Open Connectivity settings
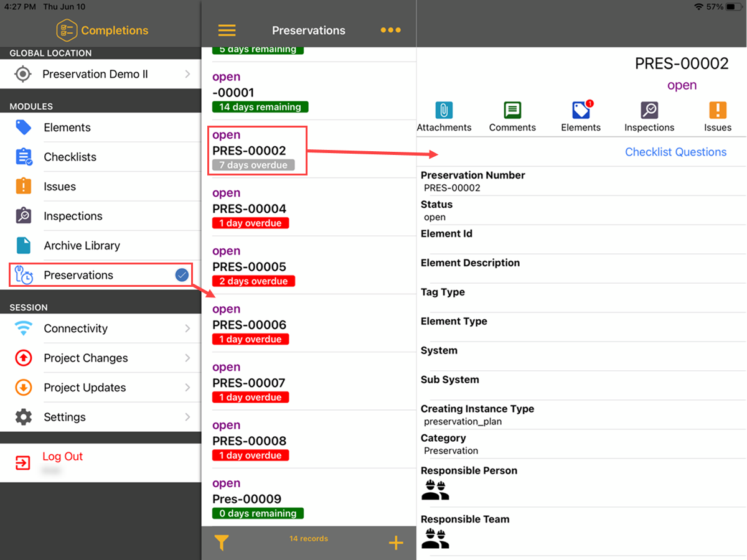Screen dimensions: 747x560 pyautogui.click(x=100, y=329)
